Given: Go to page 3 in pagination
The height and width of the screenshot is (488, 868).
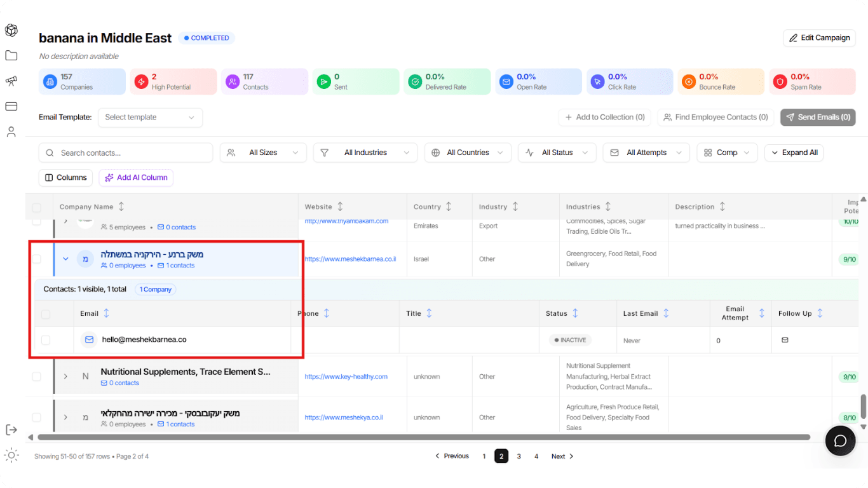Looking at the screenshot, I should pyautogui.click(x=519, y=456).
